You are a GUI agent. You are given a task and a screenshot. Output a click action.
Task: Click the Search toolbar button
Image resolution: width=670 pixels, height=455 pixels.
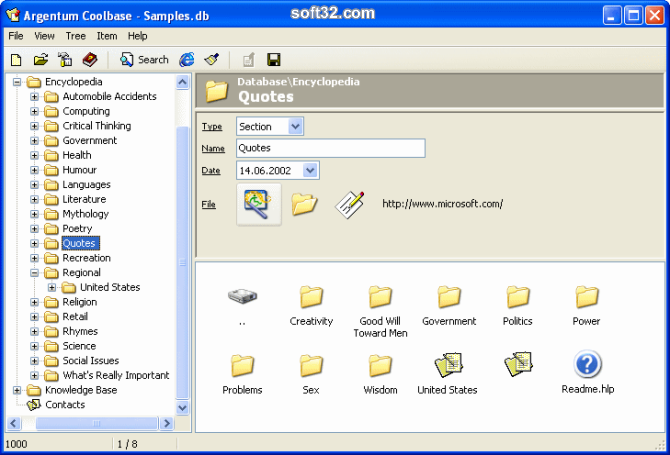tap(144, 60)
